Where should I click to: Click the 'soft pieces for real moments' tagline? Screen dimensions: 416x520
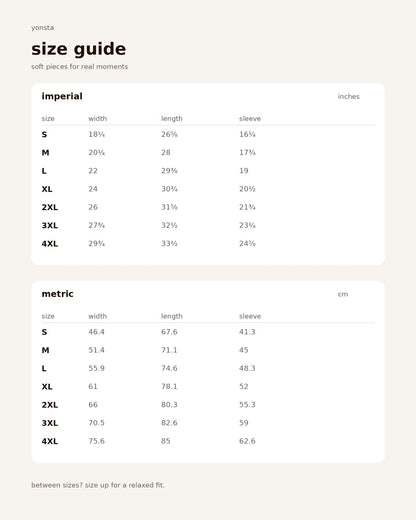(80, 67)
